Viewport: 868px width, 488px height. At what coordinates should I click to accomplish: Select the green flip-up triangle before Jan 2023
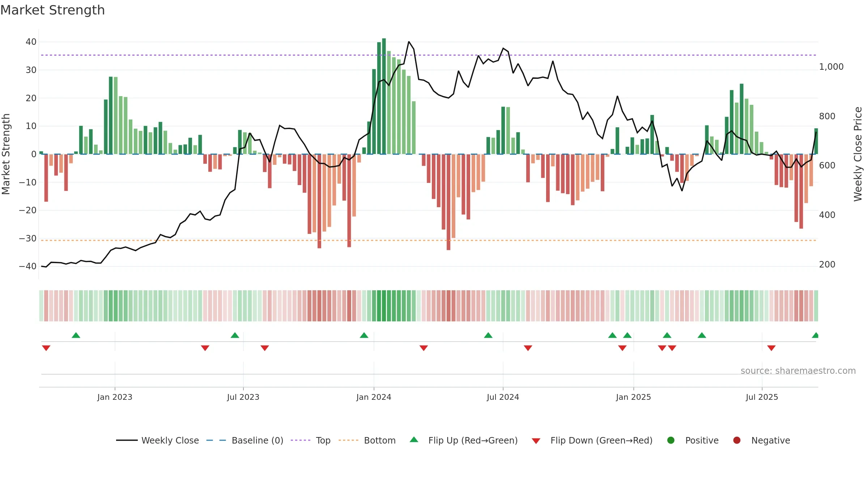tap(76, 335)
